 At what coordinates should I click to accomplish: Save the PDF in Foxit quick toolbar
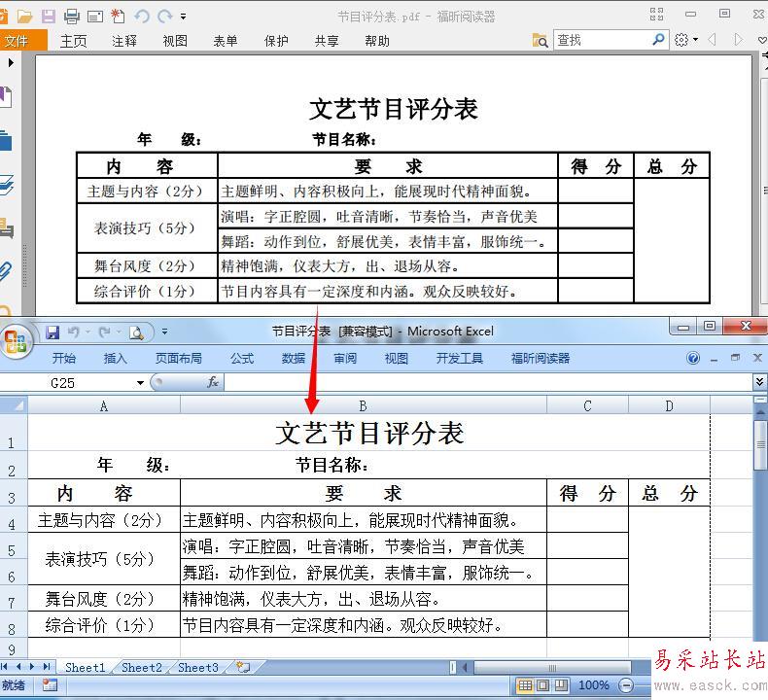tap(48, 17)
